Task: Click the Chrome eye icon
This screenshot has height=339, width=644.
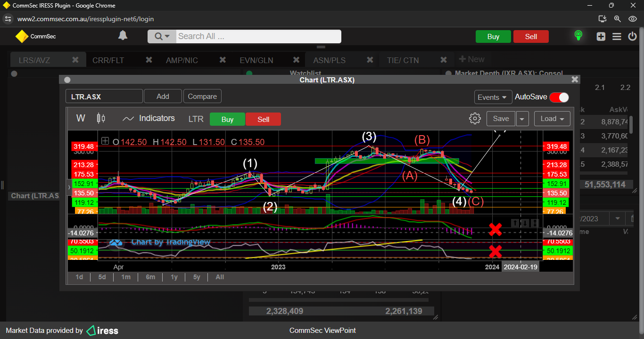Action: click(633, 19)
